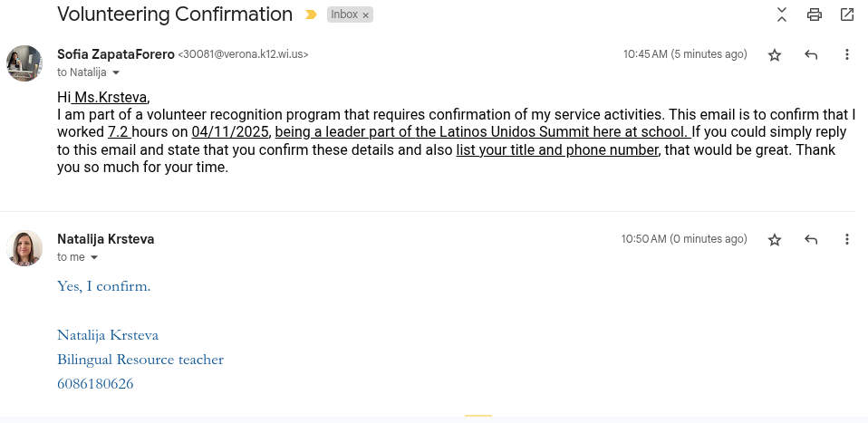The height and width of the screenshot is (423, 868).
Task: Click sender name Natalija Krsteva
Action: point(105,239)
